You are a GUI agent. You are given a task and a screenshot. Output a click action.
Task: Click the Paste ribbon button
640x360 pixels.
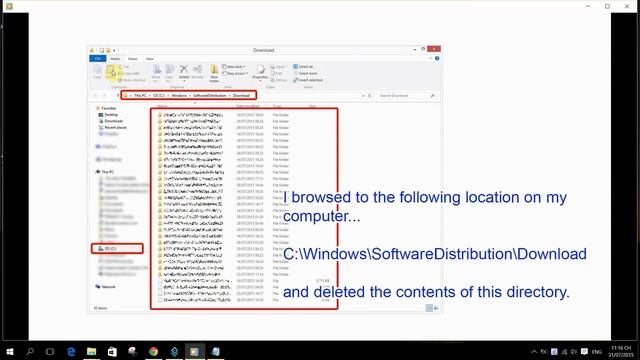point(111,72)
